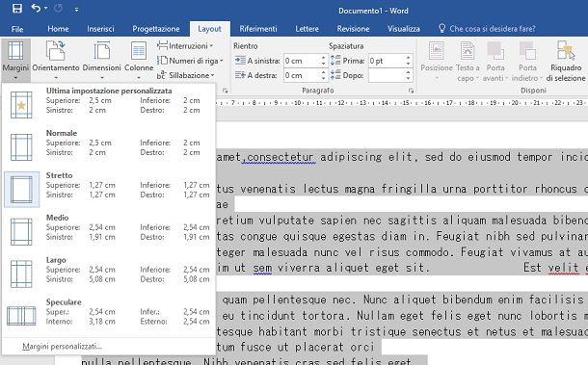Increase the 'A sinistra' indent value
588x365 pixels.
[x=324, y=58]
